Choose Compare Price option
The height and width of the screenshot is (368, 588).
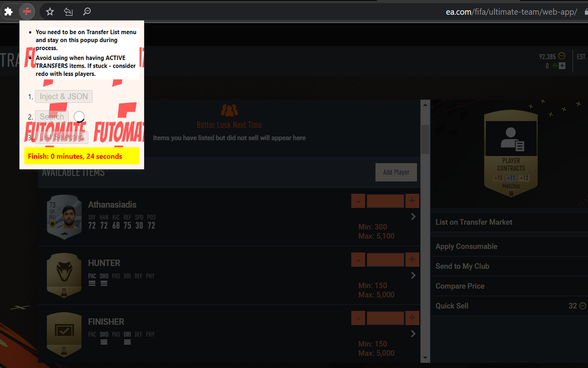point(509,286)
